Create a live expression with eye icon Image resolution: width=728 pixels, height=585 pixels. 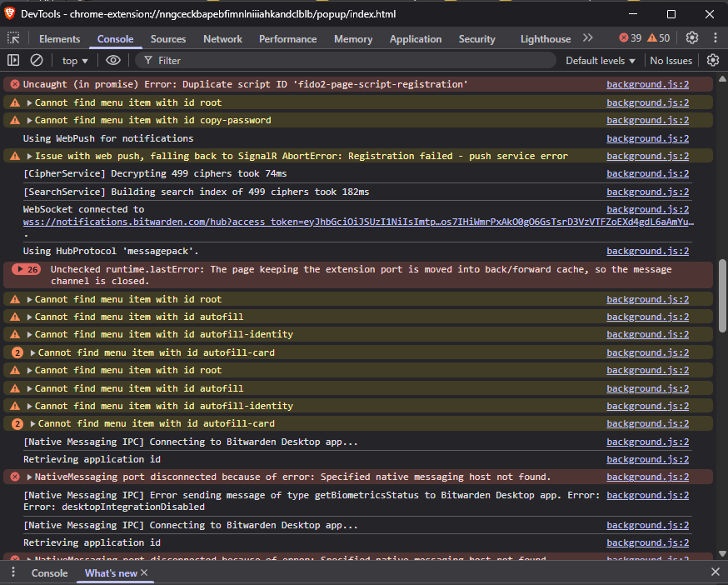click(x=112, y=60)
